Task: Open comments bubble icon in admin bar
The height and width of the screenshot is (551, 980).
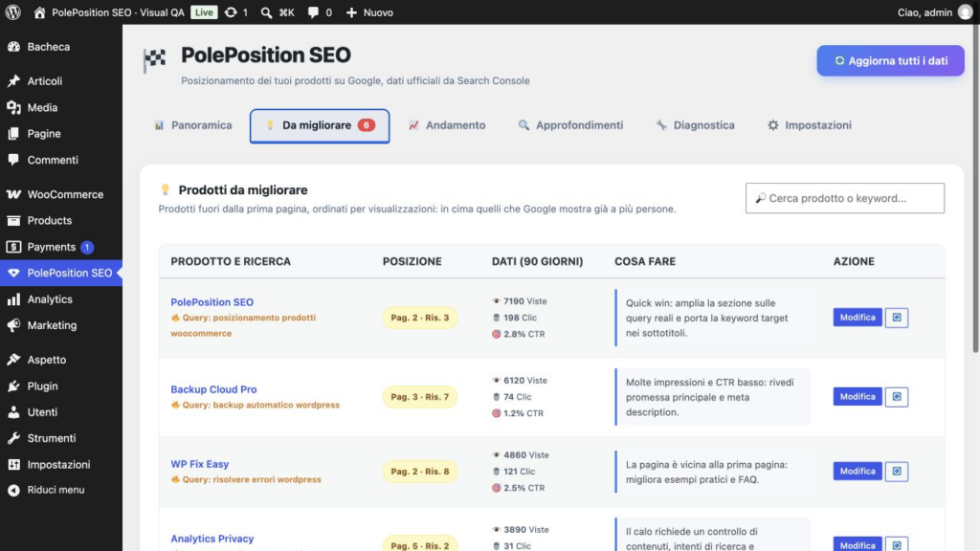Action: pyautogui.click(x=320, y=12)
